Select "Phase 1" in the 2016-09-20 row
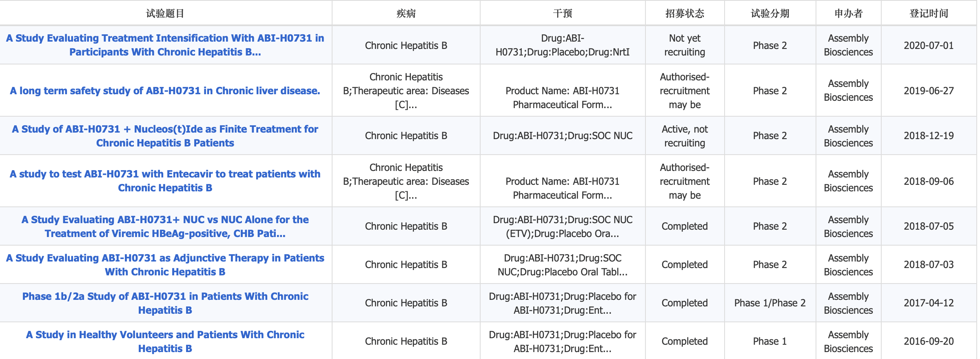This screenshot has height=359, width=980. click(770, 341)
